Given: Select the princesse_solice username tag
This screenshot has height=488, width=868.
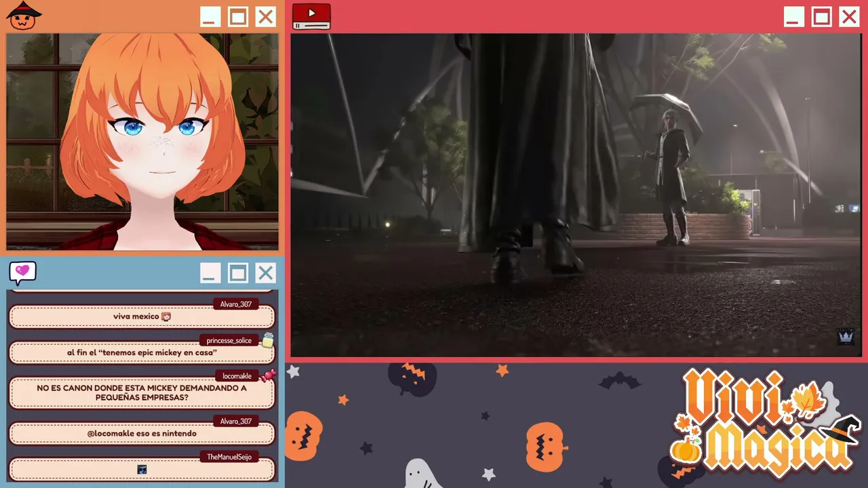Looking at the screenshot, I should point(229,340).
